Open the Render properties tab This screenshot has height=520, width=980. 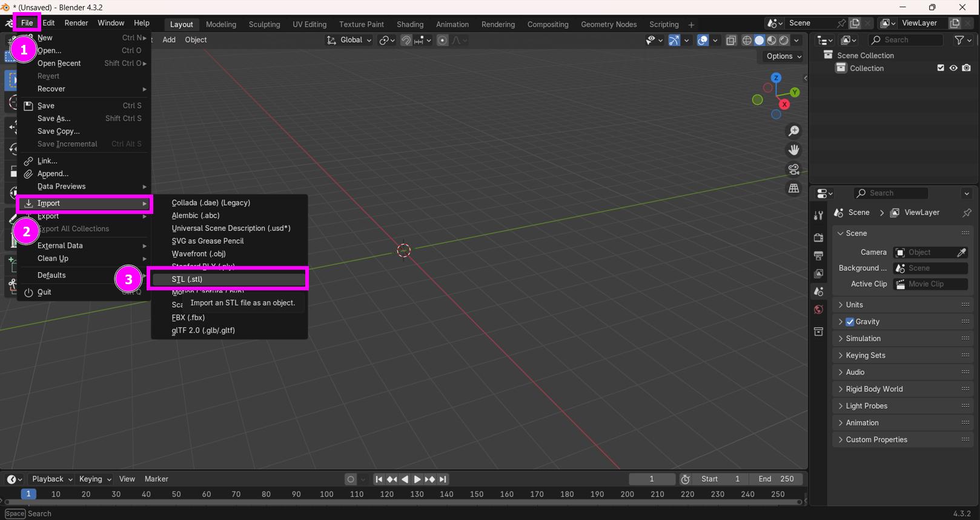pyautogui.click(x=818, y=237)
